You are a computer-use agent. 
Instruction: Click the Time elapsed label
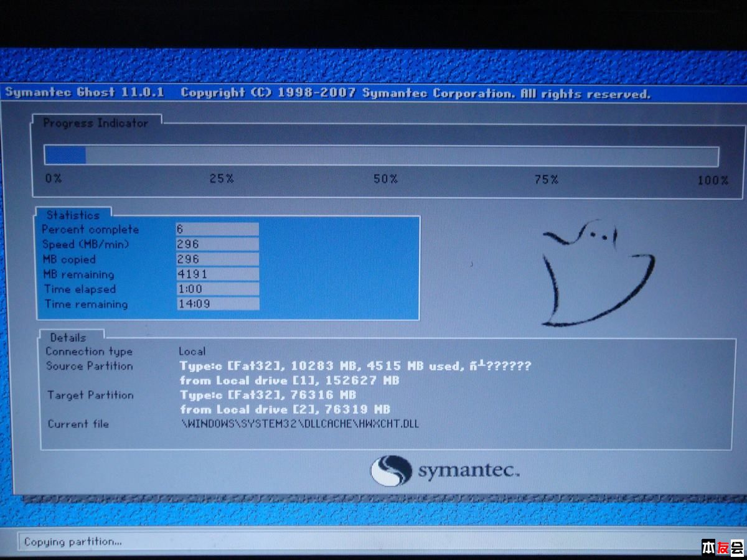coord(80,289)
